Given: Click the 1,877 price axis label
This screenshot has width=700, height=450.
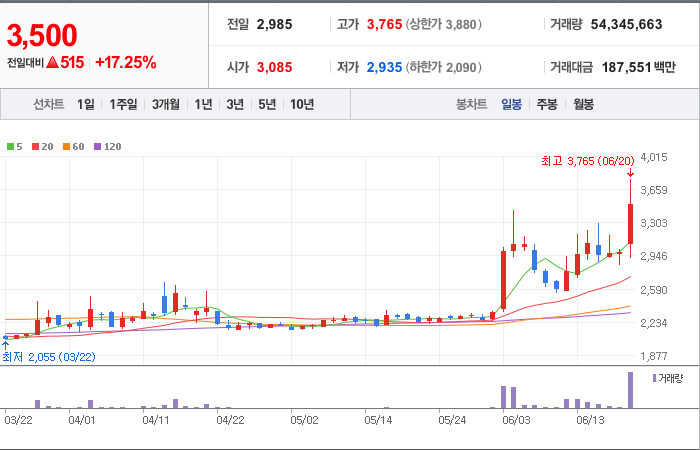Looking at the screenshot, I should [x=654, y=356].
